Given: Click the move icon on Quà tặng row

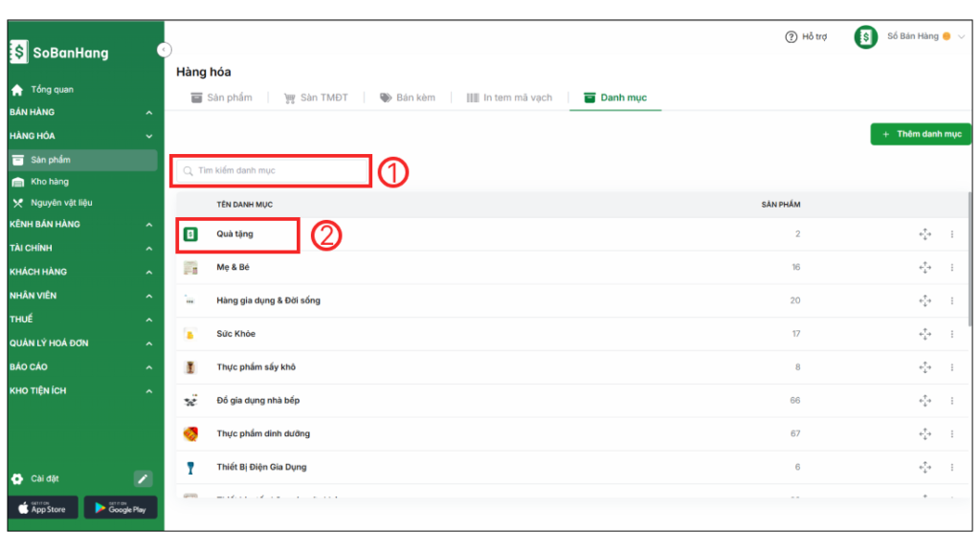Looking at the screenshot, I should 924,234.
